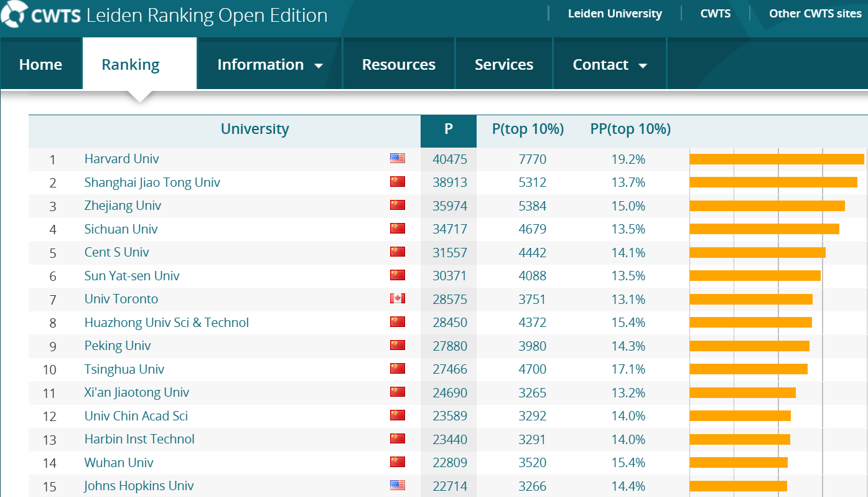The image size is (868, 497).
Task: Click China flag next to Zhejiang Univ
Action: tap(397, 206)
